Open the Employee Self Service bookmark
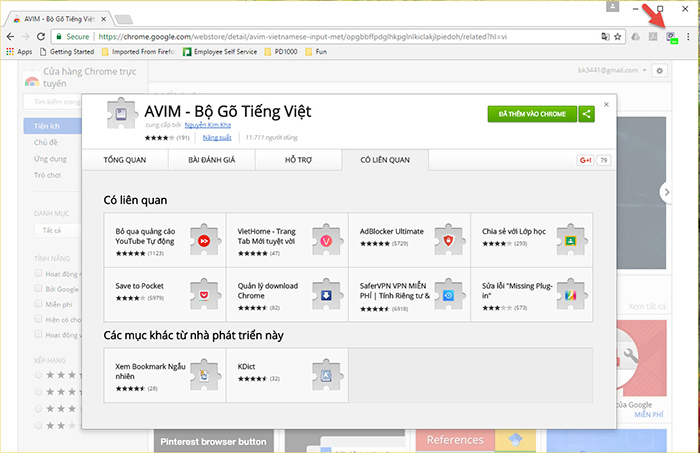 pos(220,52)
